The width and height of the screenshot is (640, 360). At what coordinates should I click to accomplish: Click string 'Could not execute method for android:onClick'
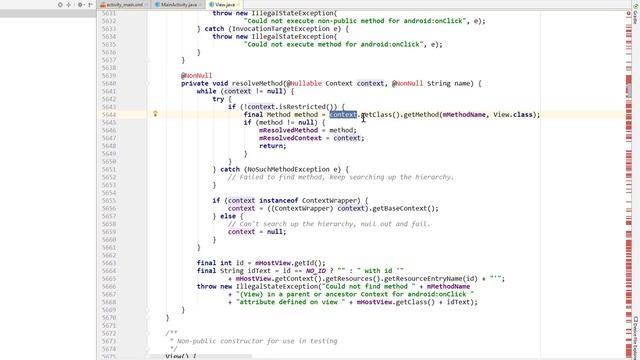click(333, 44)
